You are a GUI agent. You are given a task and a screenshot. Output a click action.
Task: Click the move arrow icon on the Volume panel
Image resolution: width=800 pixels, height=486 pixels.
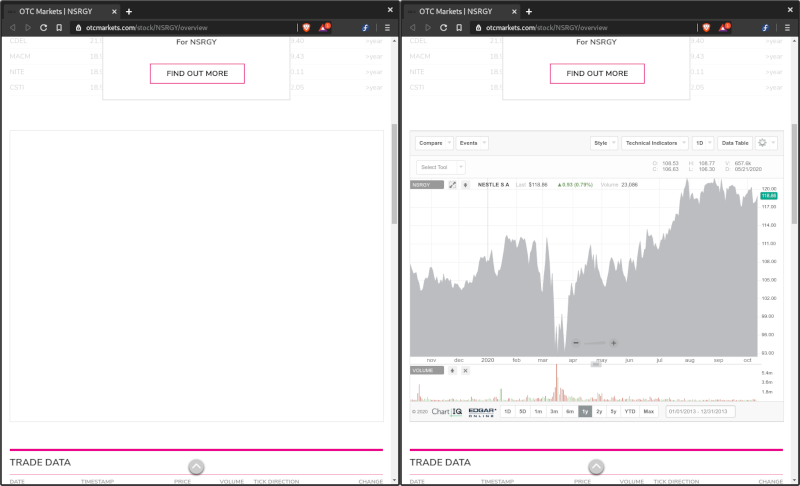coord(452,371)
